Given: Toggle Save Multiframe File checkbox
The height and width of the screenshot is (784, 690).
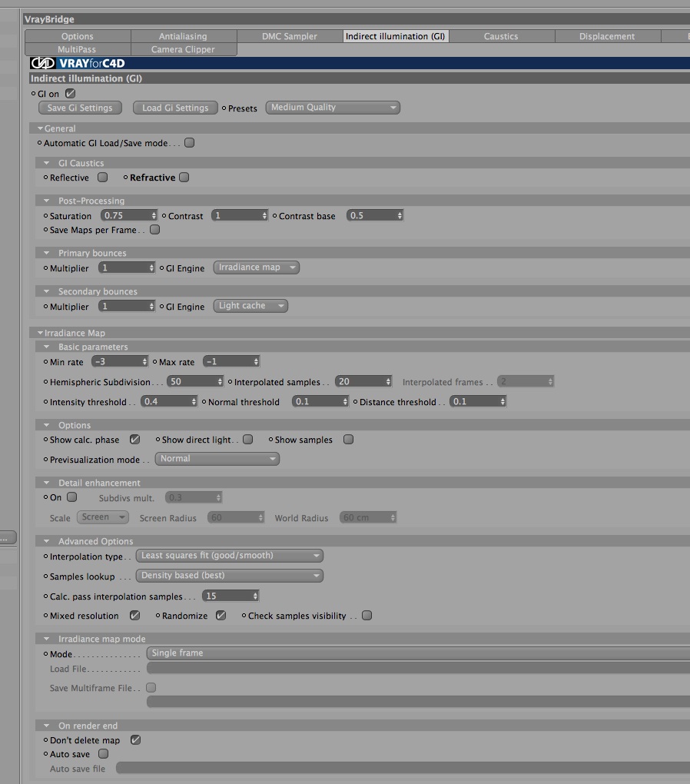Looking at the screenshot, I should (x=151, y=687).
